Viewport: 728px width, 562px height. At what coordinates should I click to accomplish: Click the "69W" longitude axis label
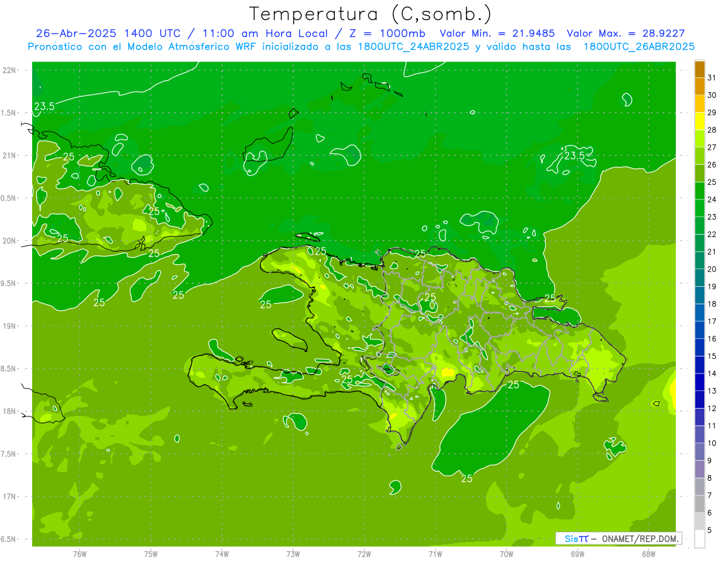(x=578, y=554)
